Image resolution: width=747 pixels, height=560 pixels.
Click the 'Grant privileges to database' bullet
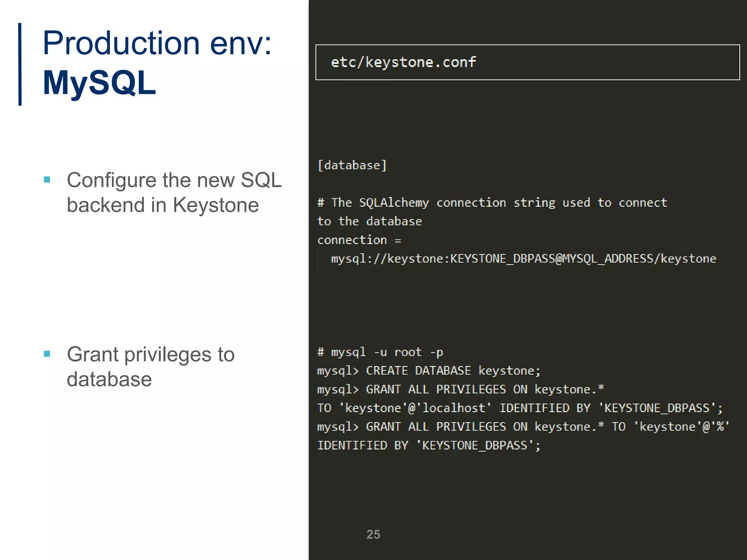[139, 366]
